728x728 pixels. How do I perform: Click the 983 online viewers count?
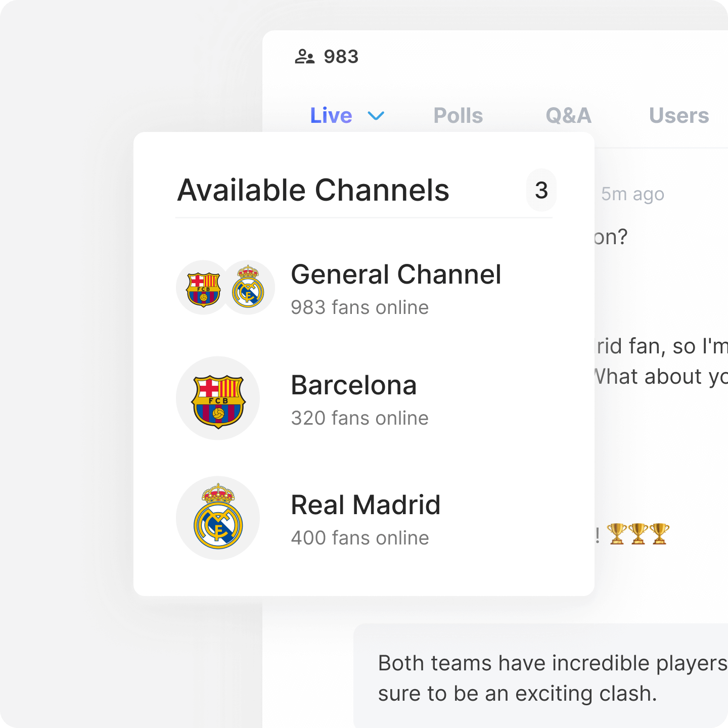[x=341, y=57]
